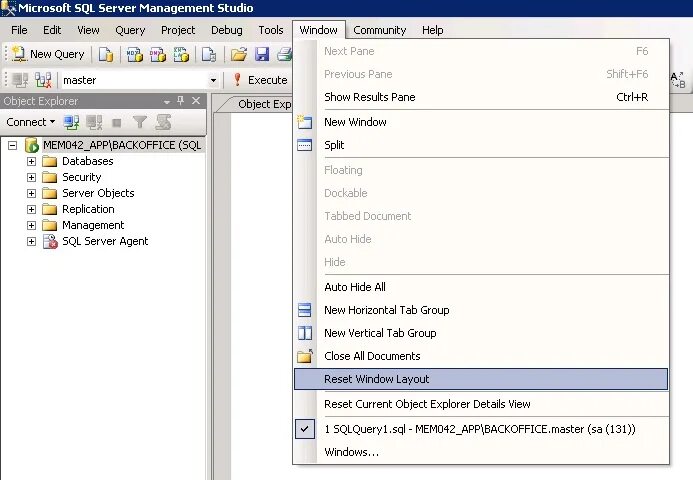Select checked SQLQuery1.sql window entry

click(x=482, y=429)
